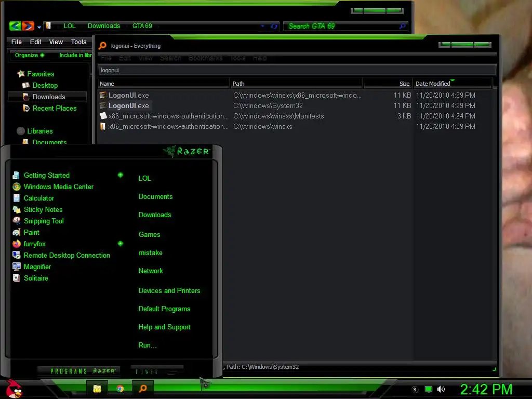Click the orange Forward arrow in Explorer
532x399 pixels.
pyautogui.click(x=28, y=26)
